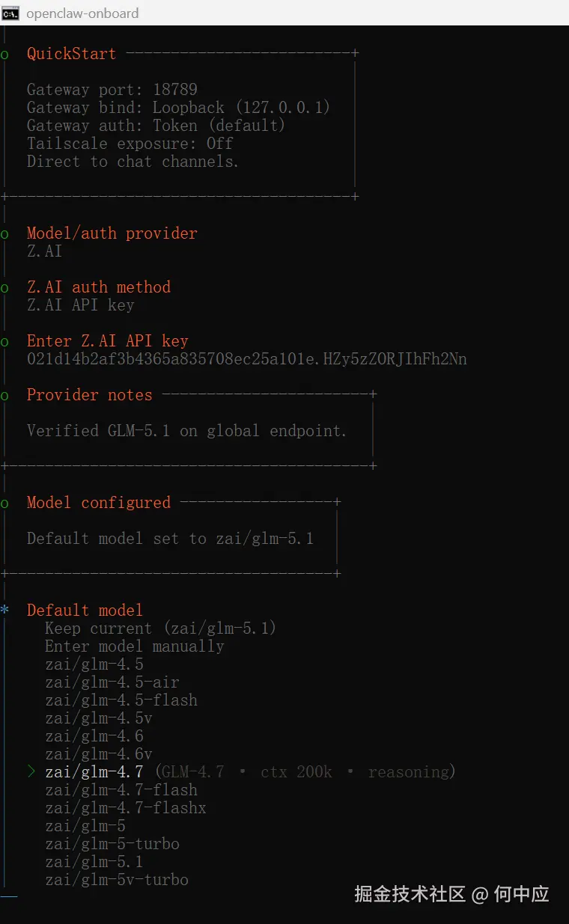Select zai/glm-4.6 model
The image size is (569, 924).
[94, 736]
